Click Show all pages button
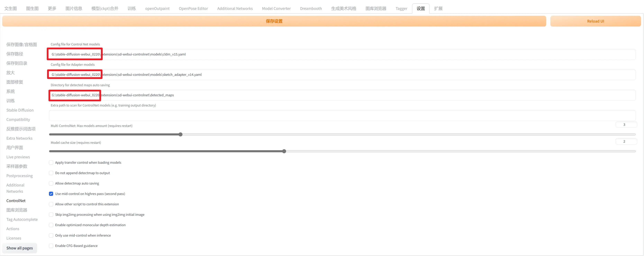Screen dimensions: 644x256 pos(20,248)
